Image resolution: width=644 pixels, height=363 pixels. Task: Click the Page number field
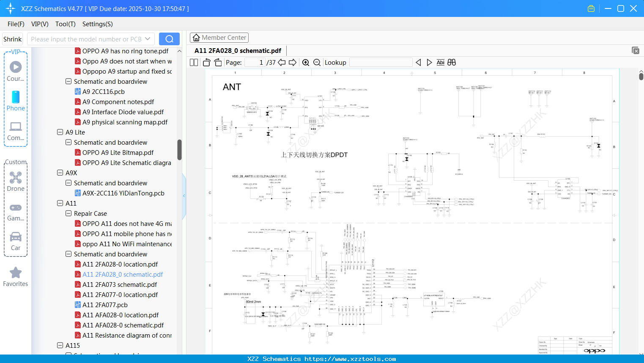click(x=255, y=63)
